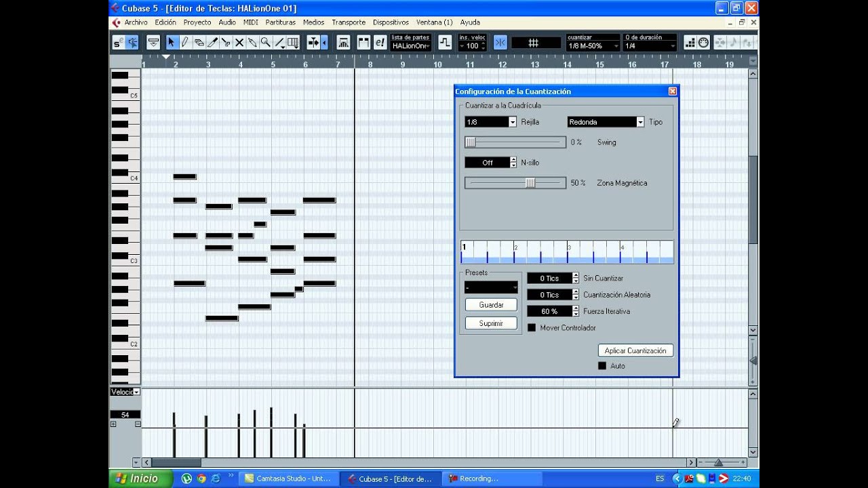Toggle Show Part Borders button
Screen dimensions: 868x488
tap(363, 42)
